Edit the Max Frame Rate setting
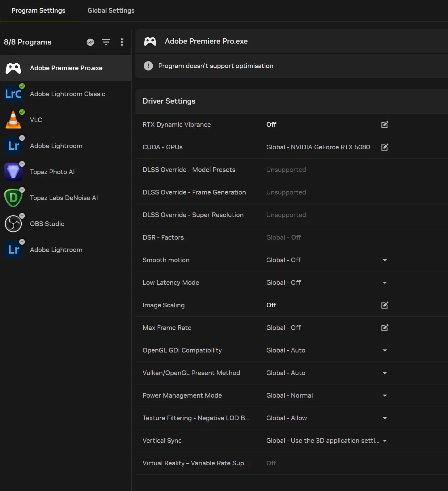Viewport: 448px width, 491px height. [385, 328]
